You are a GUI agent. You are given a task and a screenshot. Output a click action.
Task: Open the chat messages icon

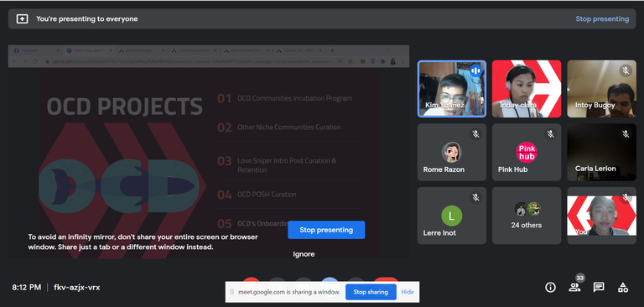click(599, 287)
